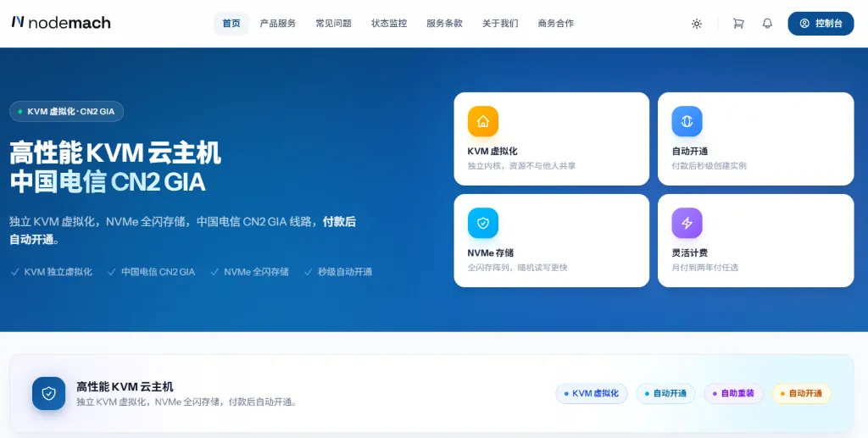Click the checkmark item 中国电信 CN2 GIA
The image size is (868, 438).
coord(151,272)
